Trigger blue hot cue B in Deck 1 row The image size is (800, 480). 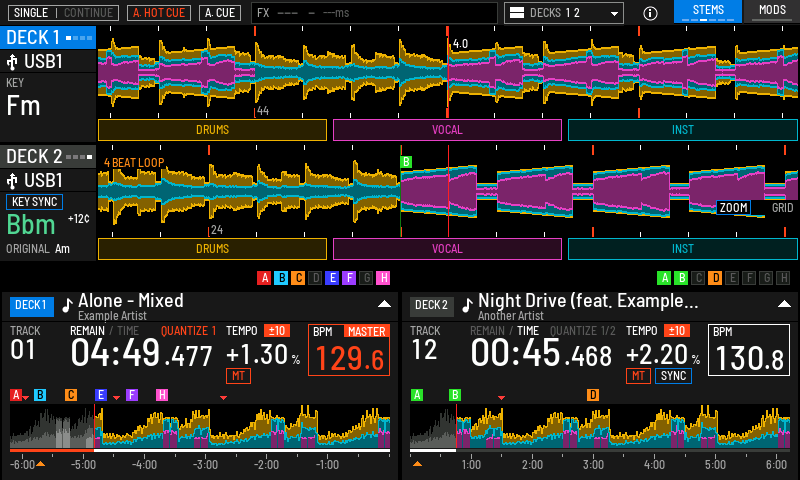click(x=281, y=278)
